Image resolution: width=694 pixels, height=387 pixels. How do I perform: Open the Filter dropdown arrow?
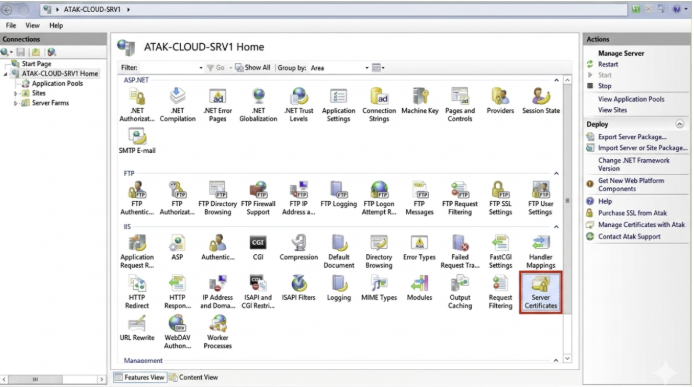point(201,68)
